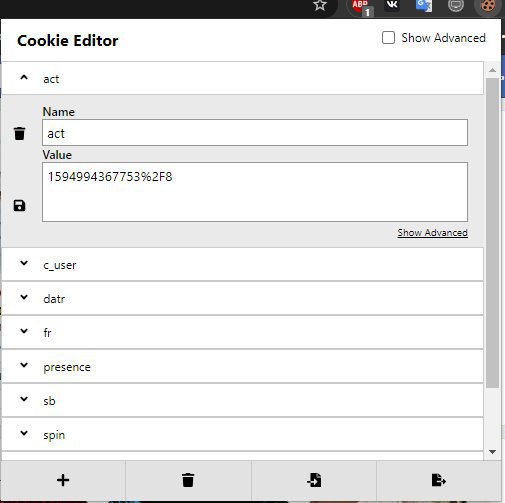Expand the sb cookie
The height and width of the screenshot is (503, 505).
point(24,399)
